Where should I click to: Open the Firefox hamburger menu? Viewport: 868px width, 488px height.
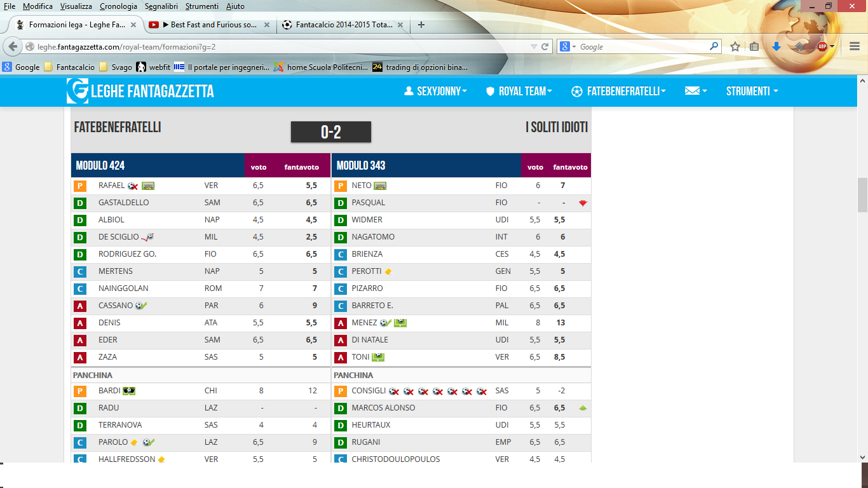[855, 46]
